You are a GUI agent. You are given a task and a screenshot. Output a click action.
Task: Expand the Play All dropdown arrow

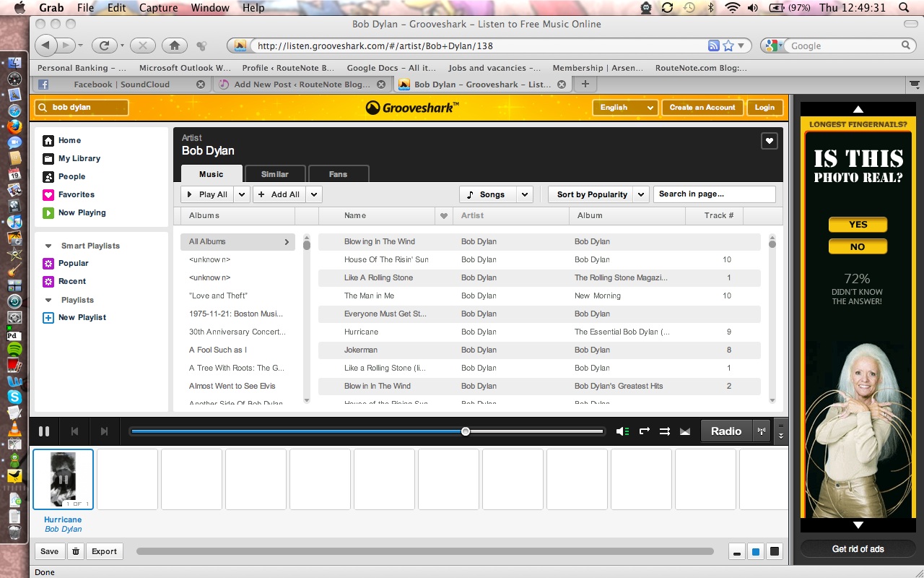click(242, 194)
